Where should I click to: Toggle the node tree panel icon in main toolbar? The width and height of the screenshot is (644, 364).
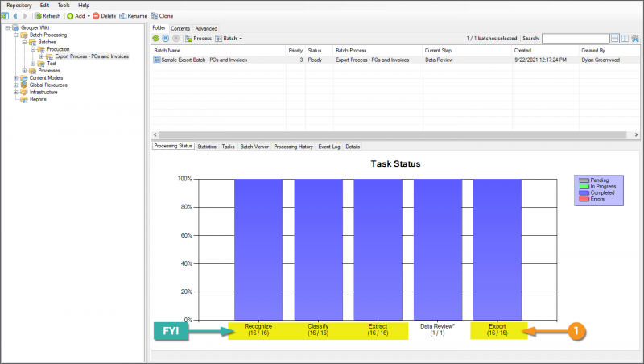coord(5,16)
